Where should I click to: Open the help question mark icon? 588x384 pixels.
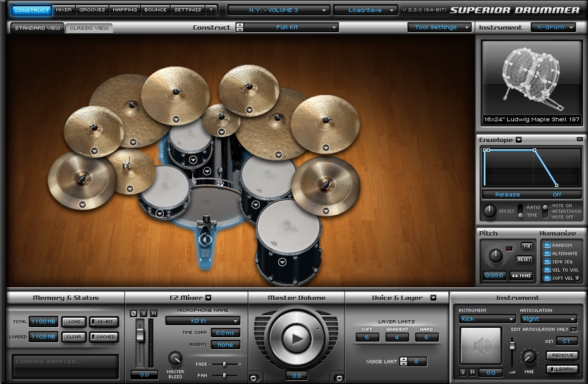211,9
